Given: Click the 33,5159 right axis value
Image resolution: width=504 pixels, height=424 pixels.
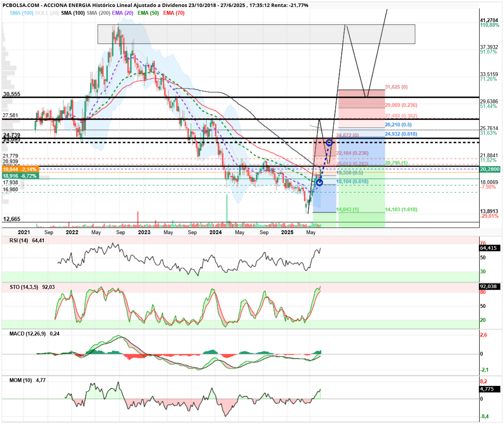Looking at the screenshot, I should coord(489,74).
